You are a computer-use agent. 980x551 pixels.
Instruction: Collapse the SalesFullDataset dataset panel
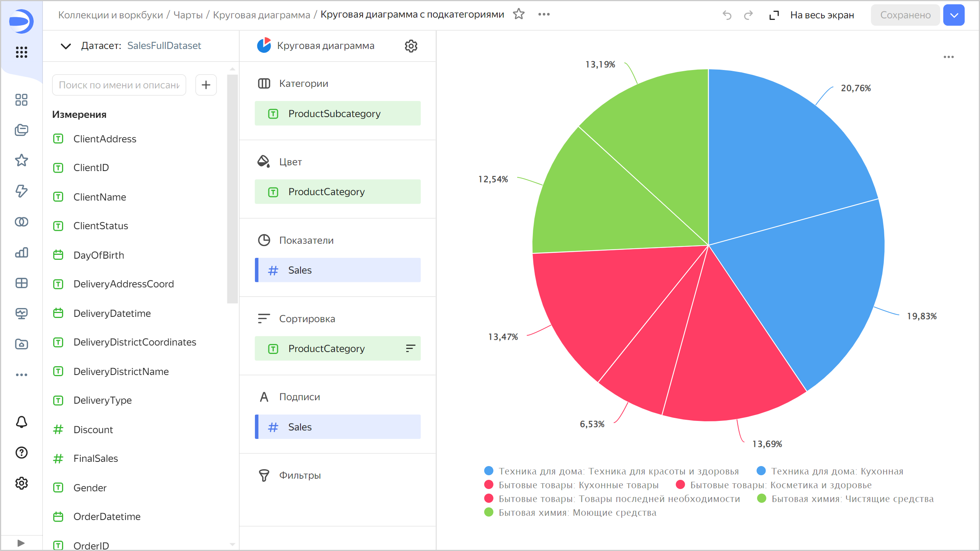click(x=65, y=46)
